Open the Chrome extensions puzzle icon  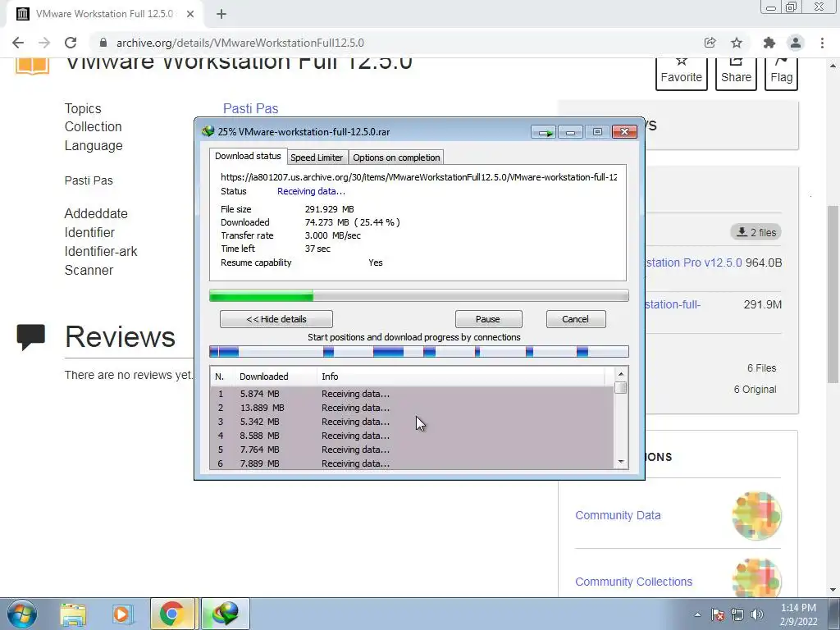point(769,43)
